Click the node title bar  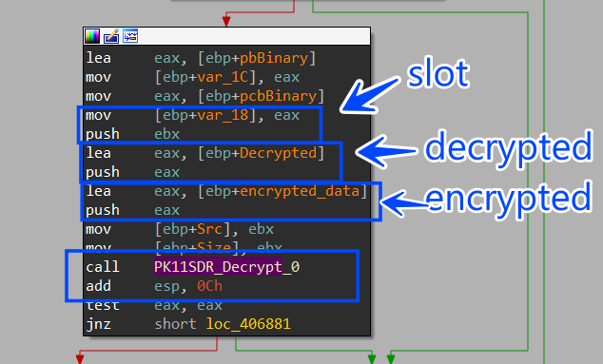click(x=227, y=36)
